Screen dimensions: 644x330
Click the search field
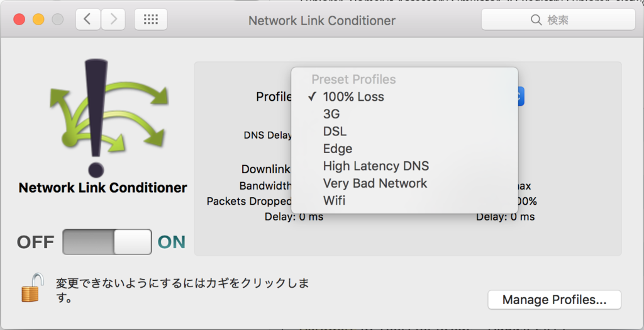(x=558, y=20)
